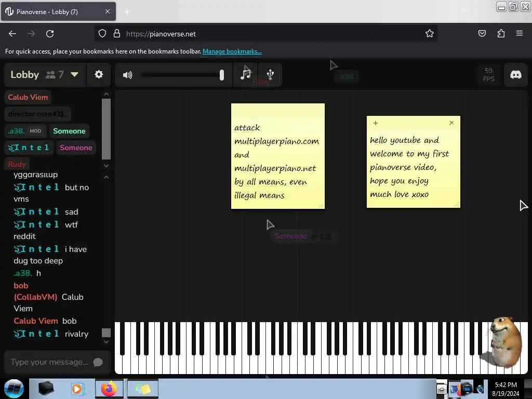Open Firefox extensions puzzle icon
Image resolution: width=532 pixels, height=399 pixels.
[501, 34]
